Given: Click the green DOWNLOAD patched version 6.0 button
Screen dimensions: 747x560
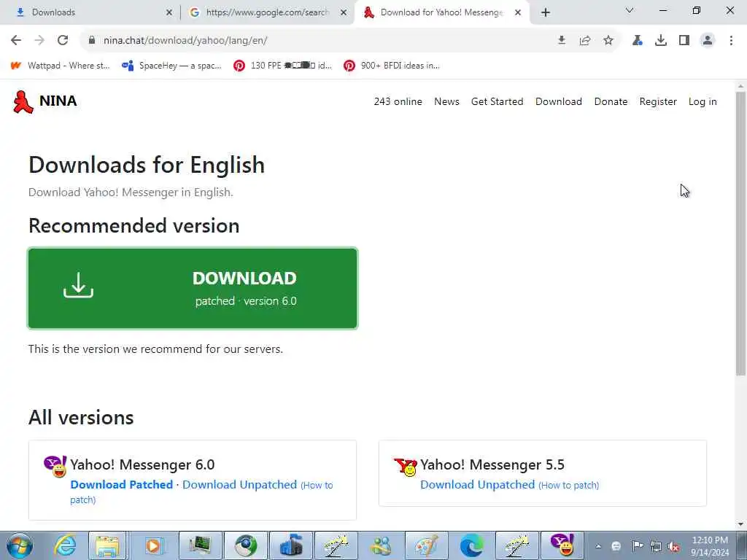Looking at the screenshot, I should pos(193,289).
